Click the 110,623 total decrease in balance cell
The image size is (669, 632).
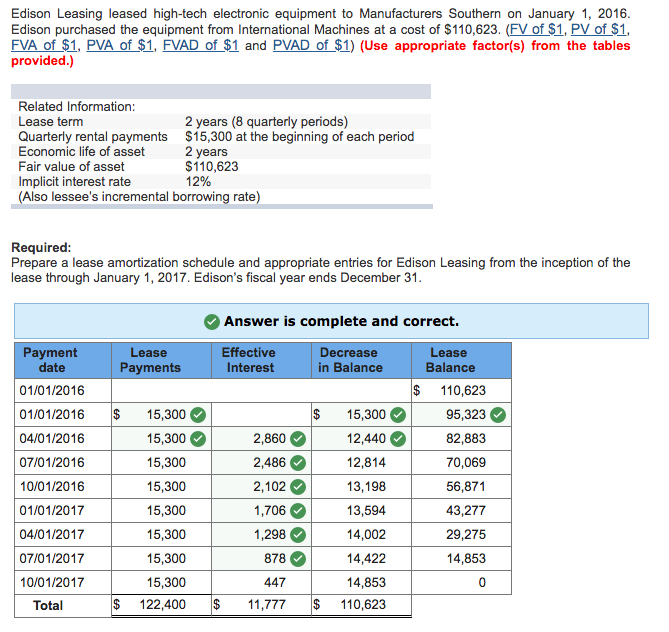(361, 605)
